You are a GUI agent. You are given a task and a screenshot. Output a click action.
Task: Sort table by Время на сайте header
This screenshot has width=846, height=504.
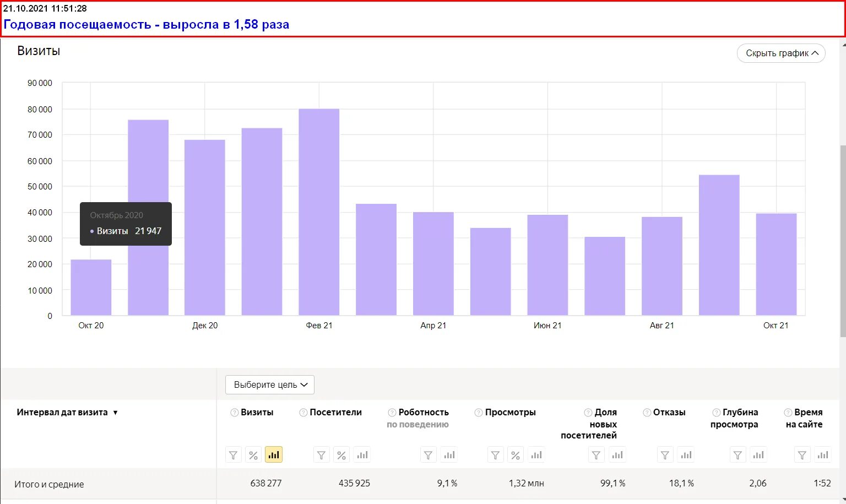tap(804, 418)
